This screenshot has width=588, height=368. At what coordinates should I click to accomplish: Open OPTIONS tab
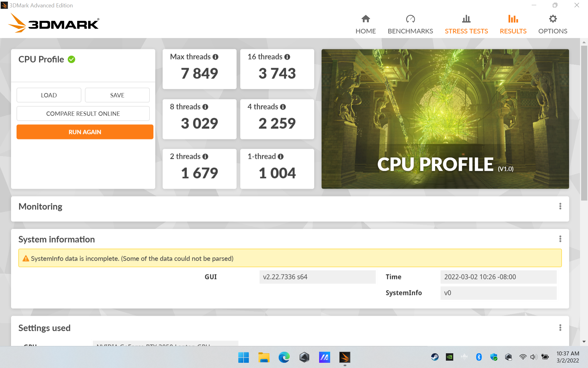click(552, 25)
